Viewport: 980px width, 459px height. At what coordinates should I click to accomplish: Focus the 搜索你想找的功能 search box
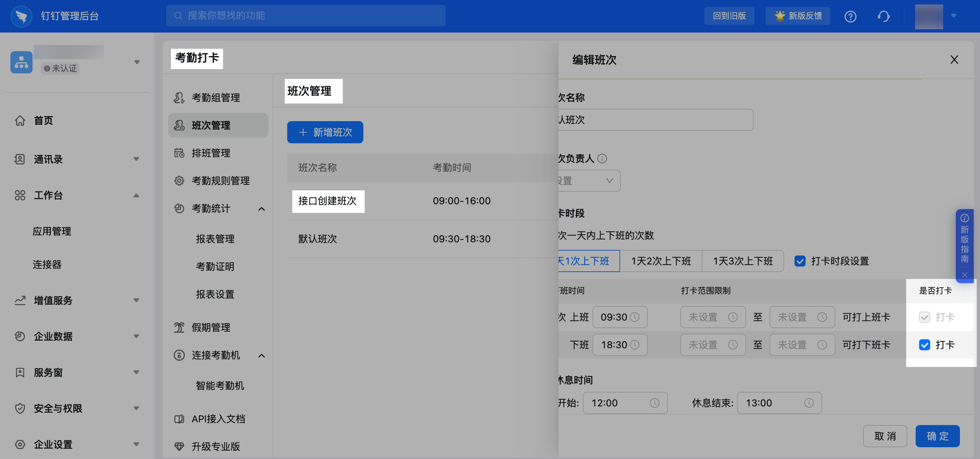(306, 16)
